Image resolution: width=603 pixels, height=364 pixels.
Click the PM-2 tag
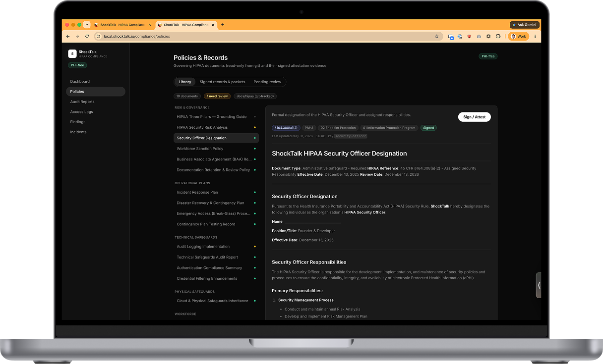[309, 128]
